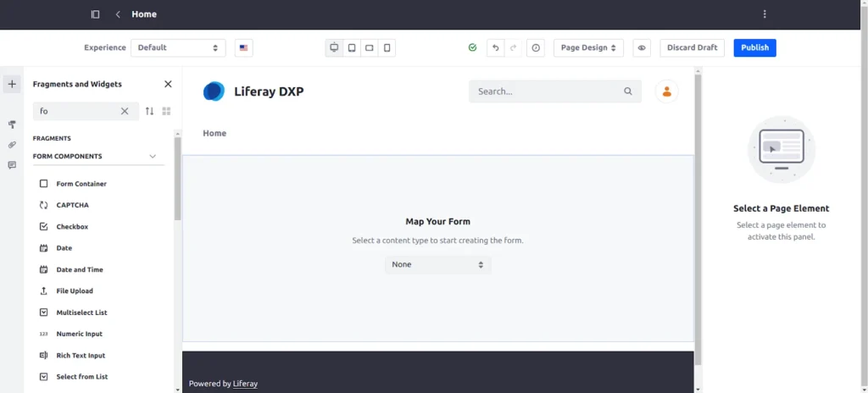Open the Page Design Options paint roller tab
This screenshot has width=868, height=393.
point(12,125)
